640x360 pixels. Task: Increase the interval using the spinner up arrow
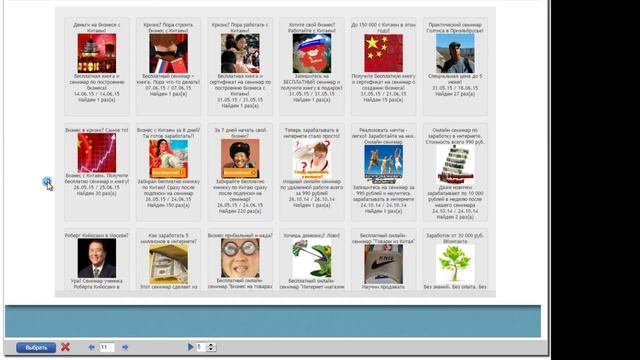click(211, 345)
